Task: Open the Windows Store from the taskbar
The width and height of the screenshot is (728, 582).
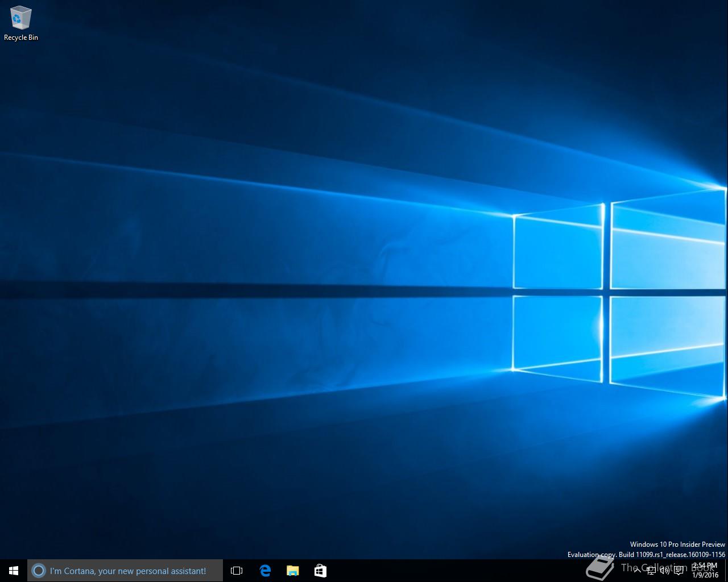Action: click(320, 571)
